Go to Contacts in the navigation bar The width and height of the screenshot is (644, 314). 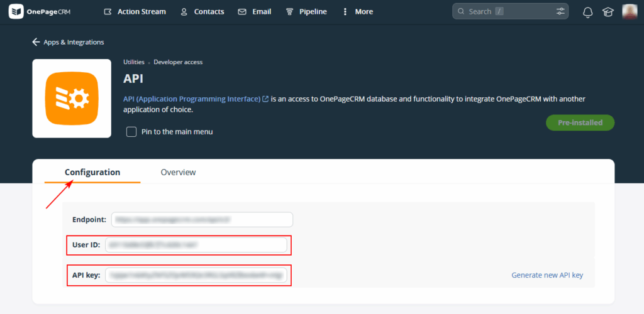tap(202, 11)
